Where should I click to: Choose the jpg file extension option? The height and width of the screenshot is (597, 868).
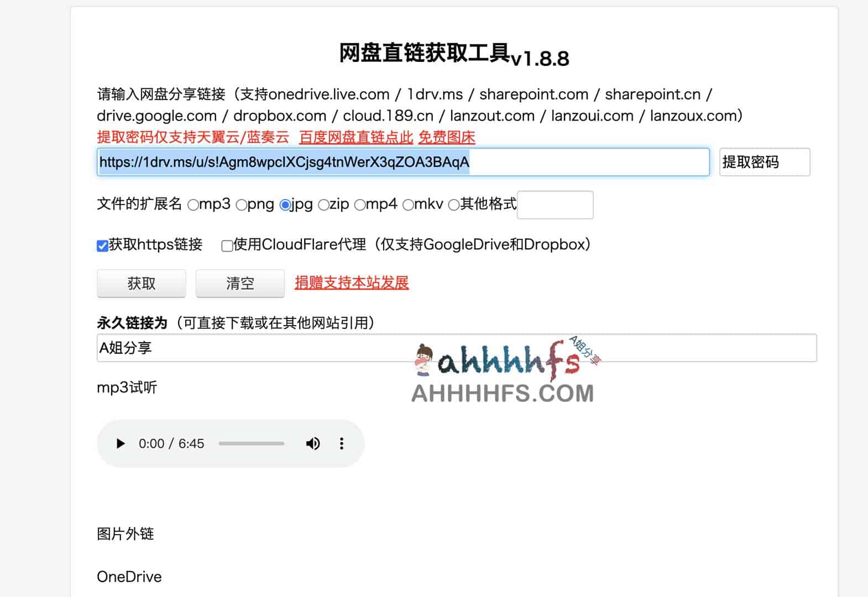tap(285, 205)
